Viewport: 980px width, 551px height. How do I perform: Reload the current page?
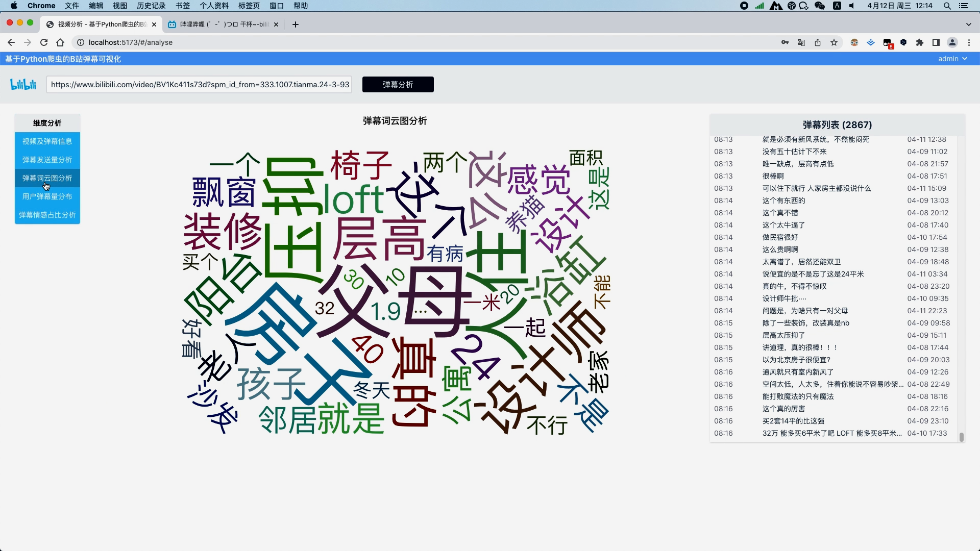44,42
